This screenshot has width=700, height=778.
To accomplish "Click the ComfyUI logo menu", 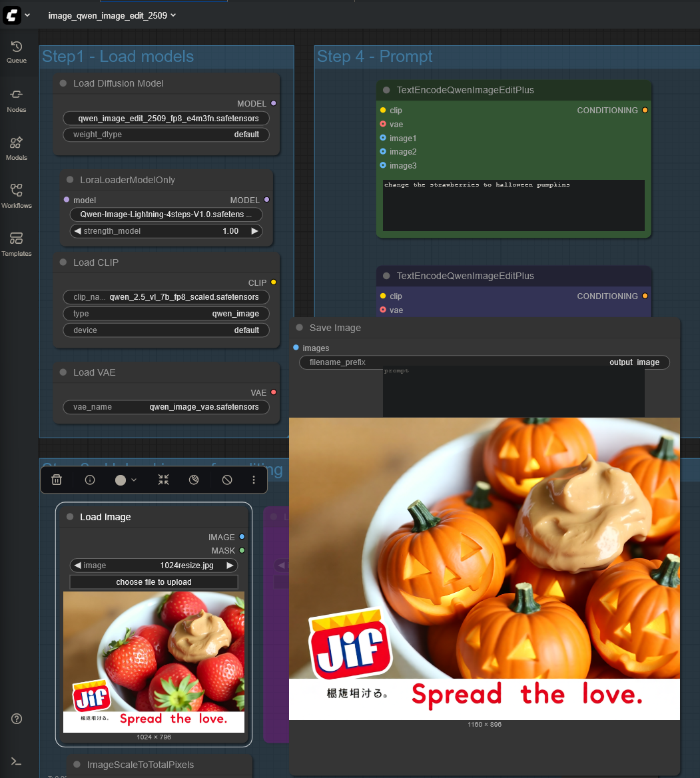I will pyautogui.click(x=12, y=15).
